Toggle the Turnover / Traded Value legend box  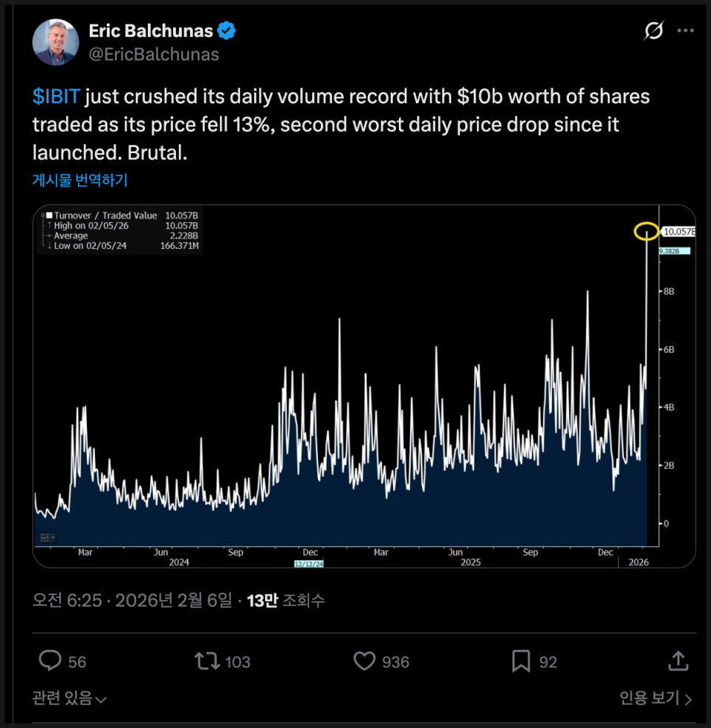pos(49,216)
